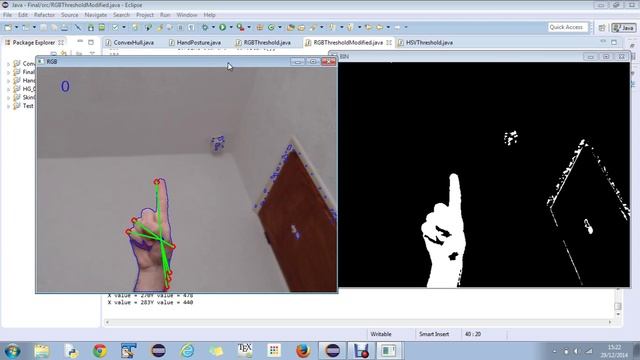Viewport: 640px width, 360px height.
Task: Open the Run menu
Action: pyautogui.click(x=165, y=15)
